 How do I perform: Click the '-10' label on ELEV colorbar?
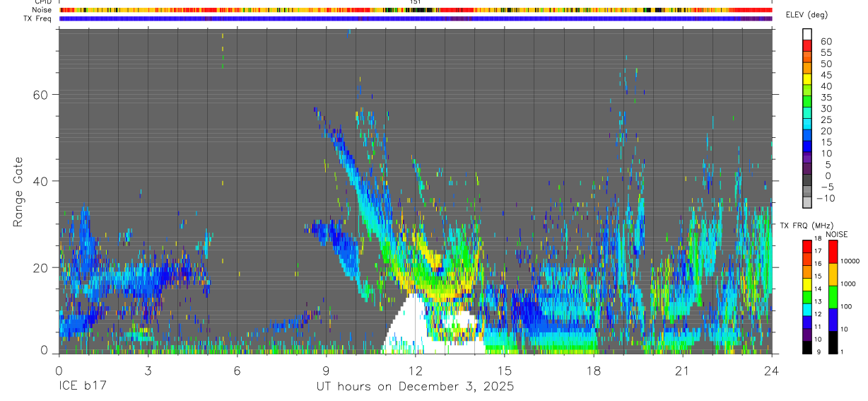[x=826, y=198]
